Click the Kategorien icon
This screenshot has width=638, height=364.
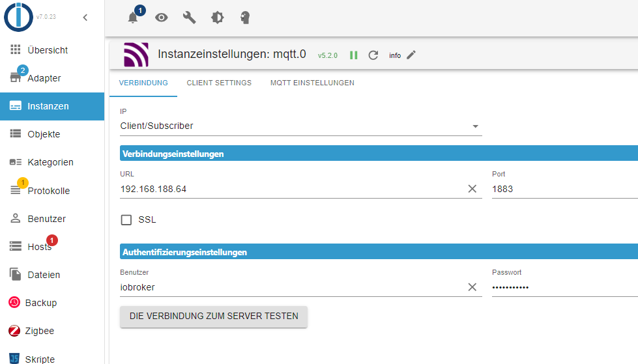pos(16,162)
